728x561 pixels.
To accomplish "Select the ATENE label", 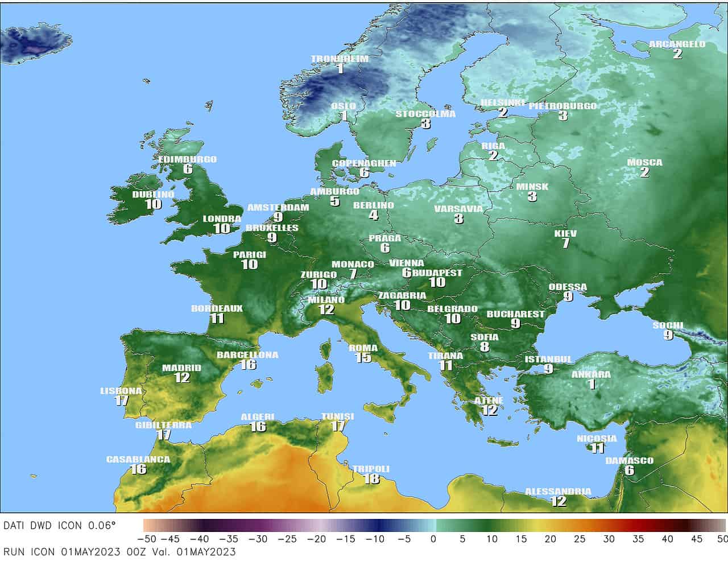I will (x=489, y=401).
